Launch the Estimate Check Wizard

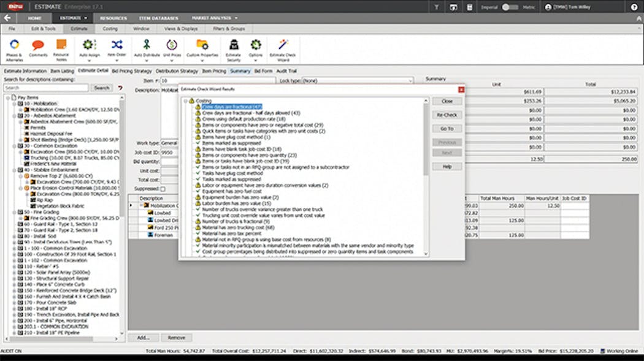coord(283,49)
